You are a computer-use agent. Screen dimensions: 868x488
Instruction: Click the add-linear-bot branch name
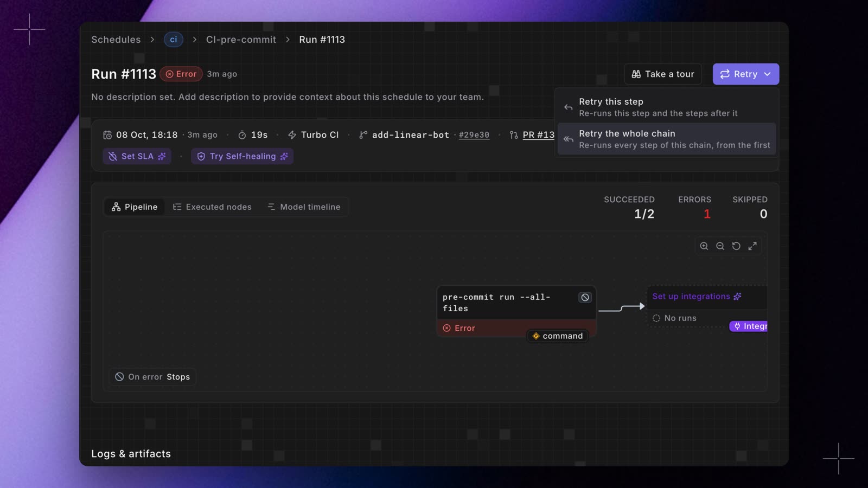411,135
